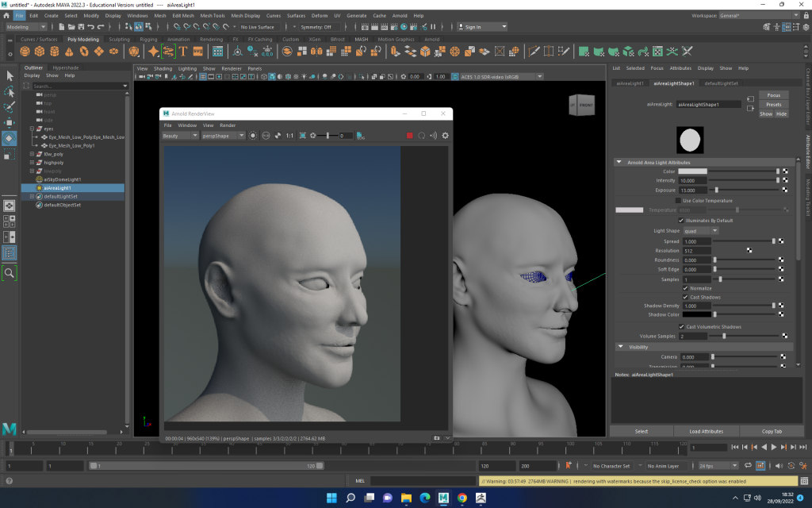
Task: Open the Mesh Tools menu
Action: point(213,16)
